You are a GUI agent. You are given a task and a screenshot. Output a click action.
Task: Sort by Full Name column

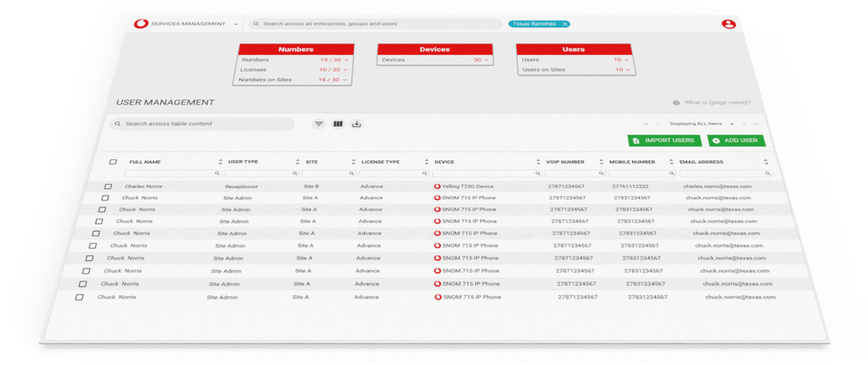pos(220,162)
